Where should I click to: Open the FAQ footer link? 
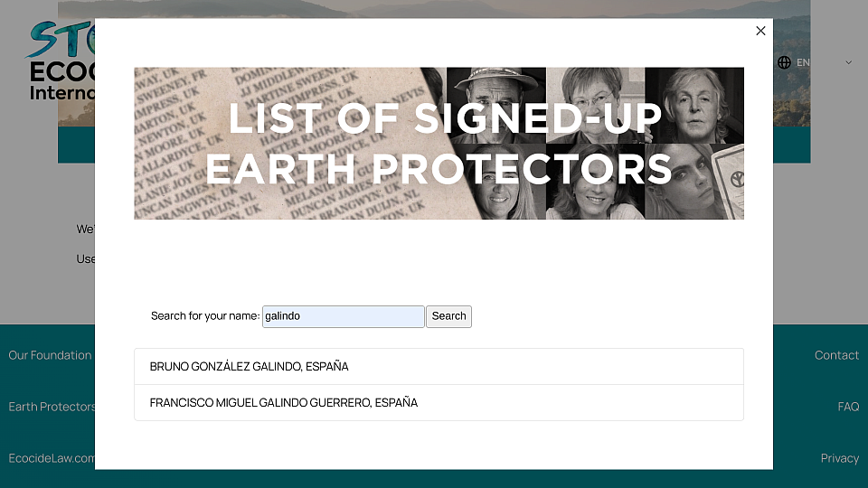848,407
